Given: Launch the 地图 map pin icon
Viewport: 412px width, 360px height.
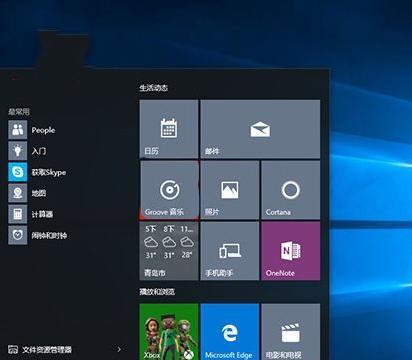Looking at the screenshot, I should pyautogui.click(x=18, y=193).
